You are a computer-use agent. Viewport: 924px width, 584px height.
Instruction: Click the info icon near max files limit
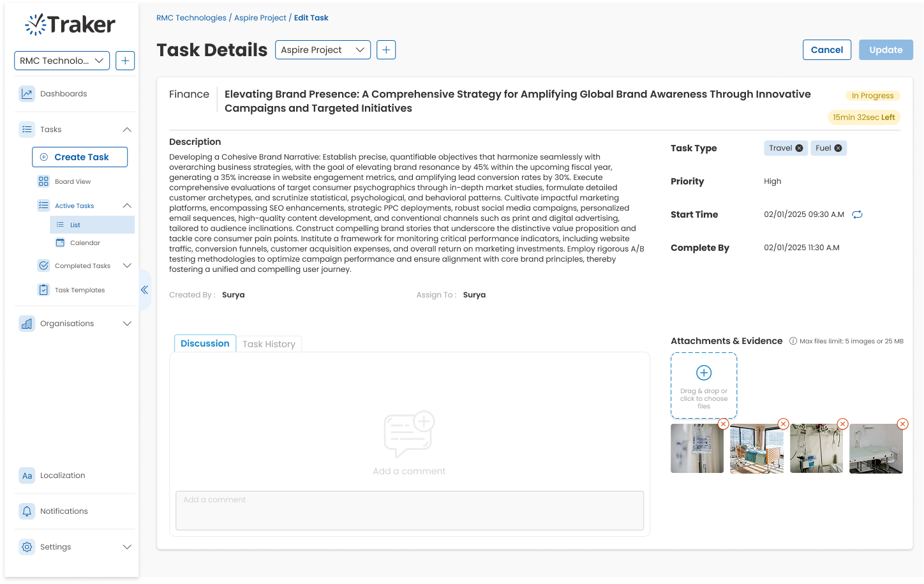(793, 341)
